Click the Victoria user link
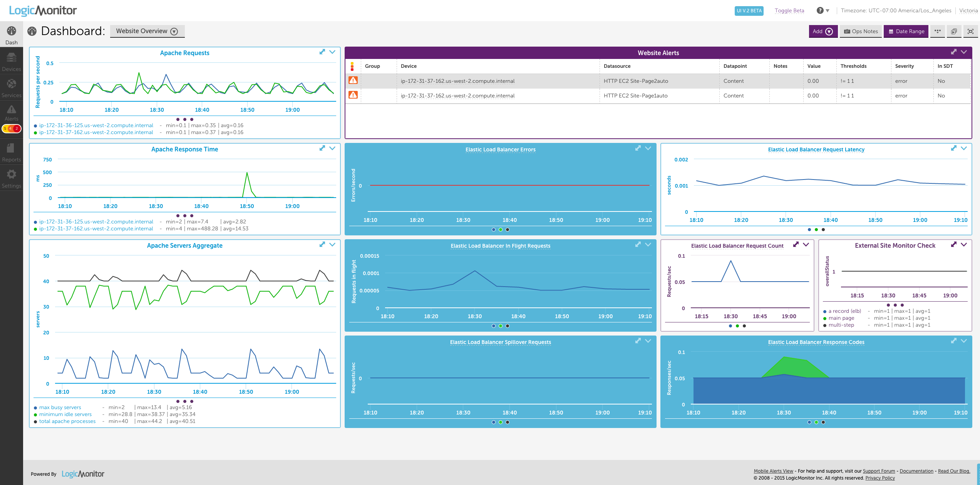 pos(968,11)
